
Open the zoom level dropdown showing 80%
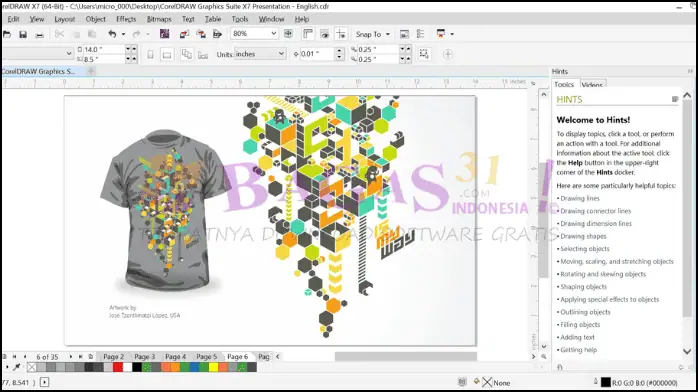[254, 33]
